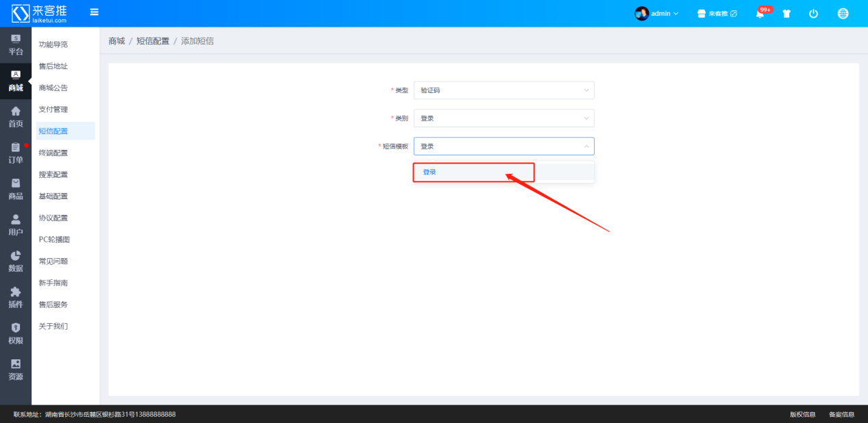Click 商城 in the breadcrumb
This screenshot has height=423, width=868.
click(x=116, y=41)
